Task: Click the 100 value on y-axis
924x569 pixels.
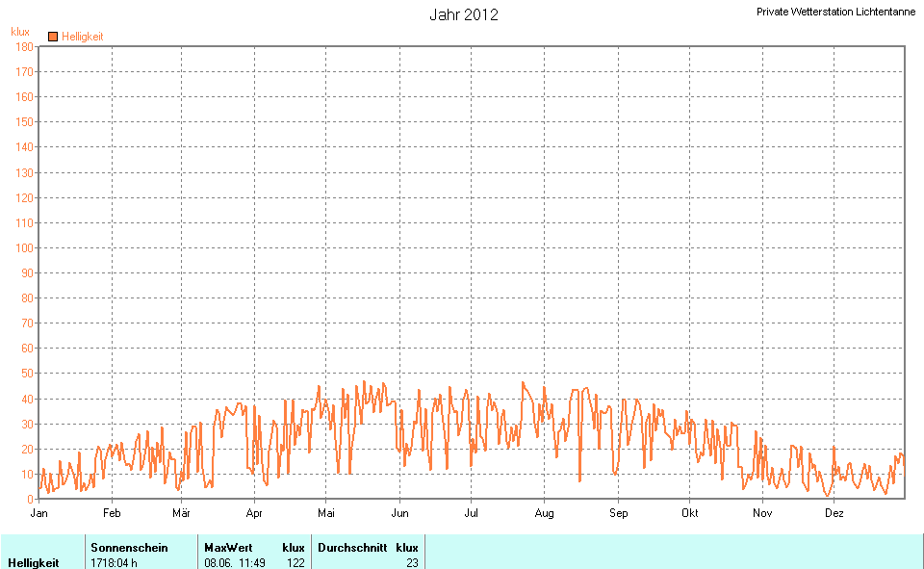Action: [24, 247]
